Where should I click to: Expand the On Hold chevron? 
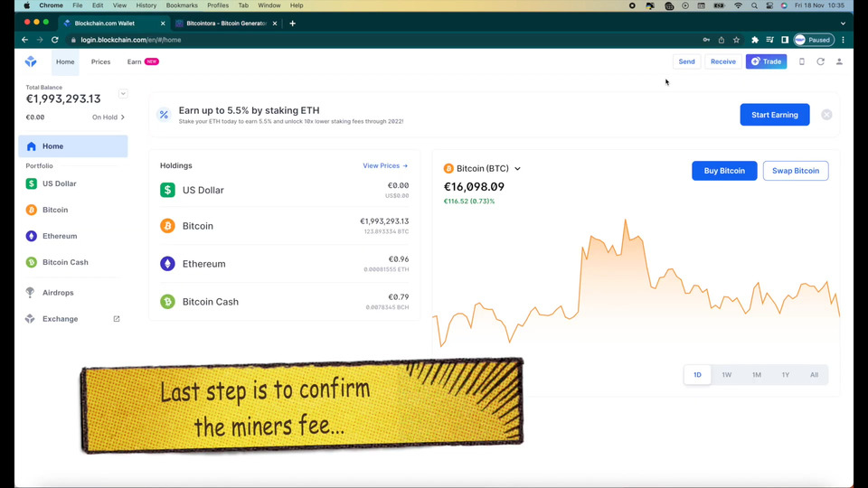click(x=123, y=117)
